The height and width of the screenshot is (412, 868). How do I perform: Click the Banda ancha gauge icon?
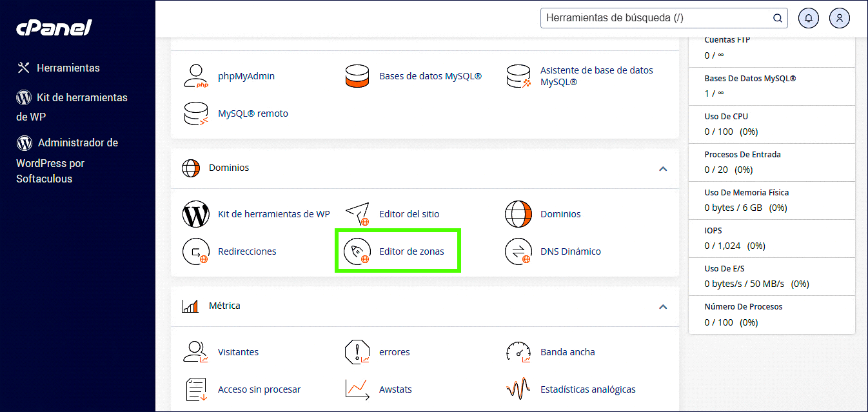[518, 352]
